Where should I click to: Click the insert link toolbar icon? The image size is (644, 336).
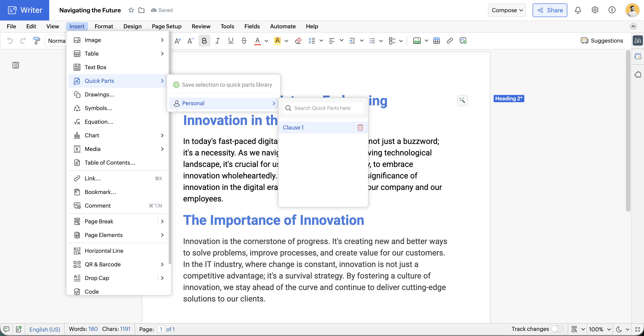tap(450, 40)
